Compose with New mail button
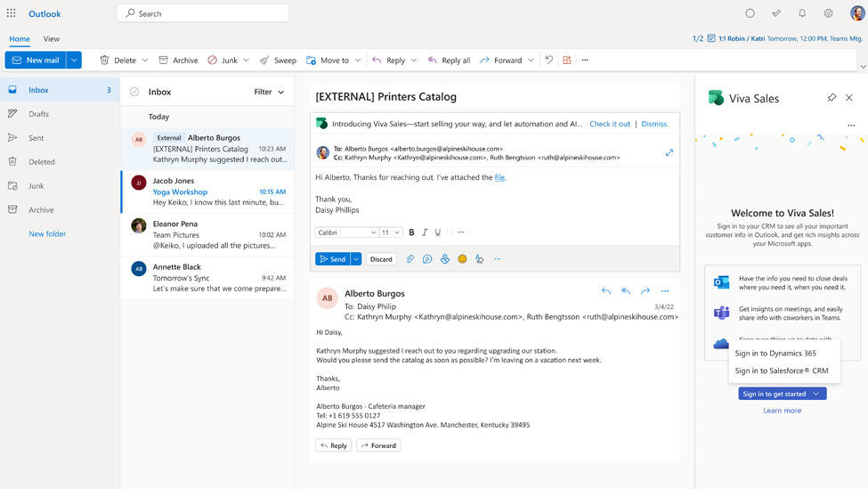The width and height of the screenshot is (868, 489). (x=36, y=60)
